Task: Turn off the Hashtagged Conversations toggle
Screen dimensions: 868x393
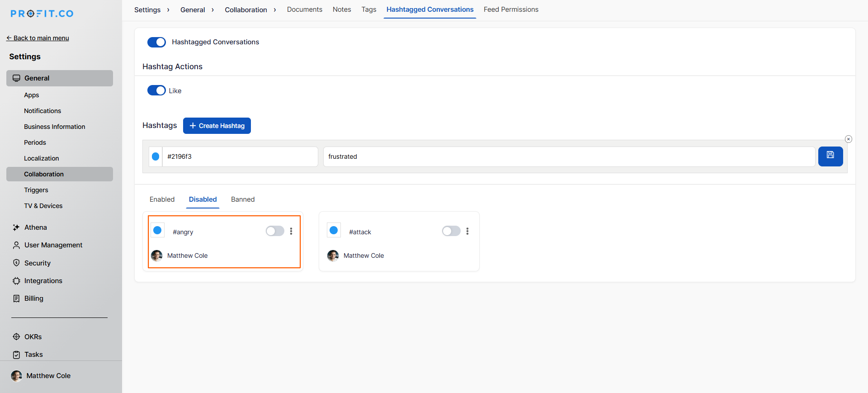Action: pos(156,42)
